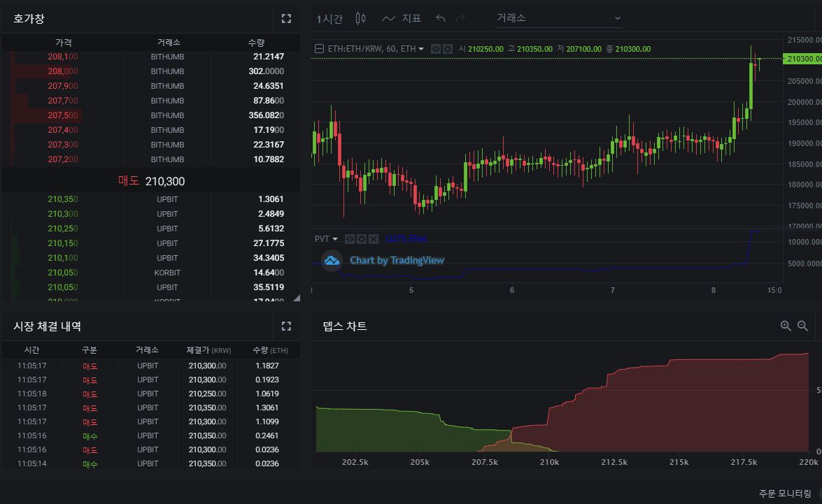Undo the last chart action
The height and width of the screenshot is (504, 822).
click(x=440, y=18)
